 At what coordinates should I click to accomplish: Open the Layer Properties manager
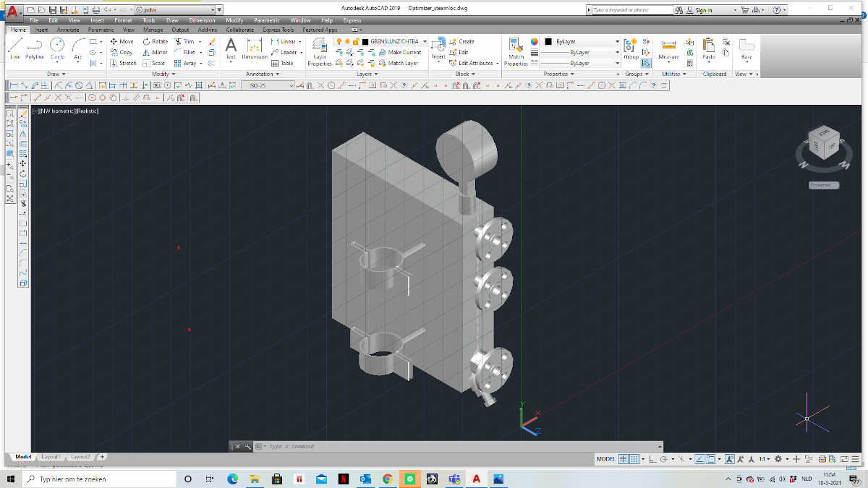[320, 51]
